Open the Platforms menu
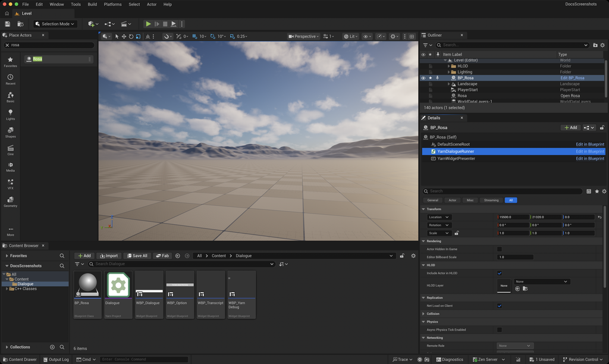This screenshot has width=609, height=364. coord(112,4)
